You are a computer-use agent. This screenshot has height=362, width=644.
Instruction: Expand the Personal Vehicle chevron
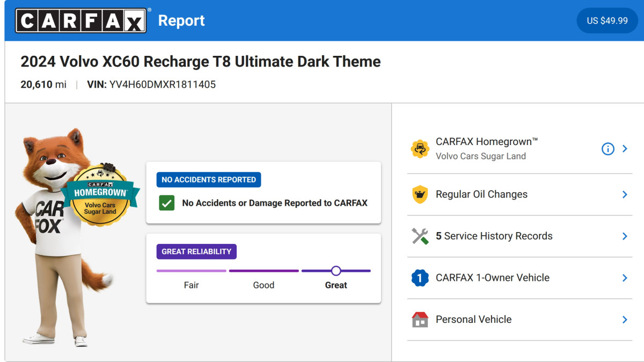625,320
